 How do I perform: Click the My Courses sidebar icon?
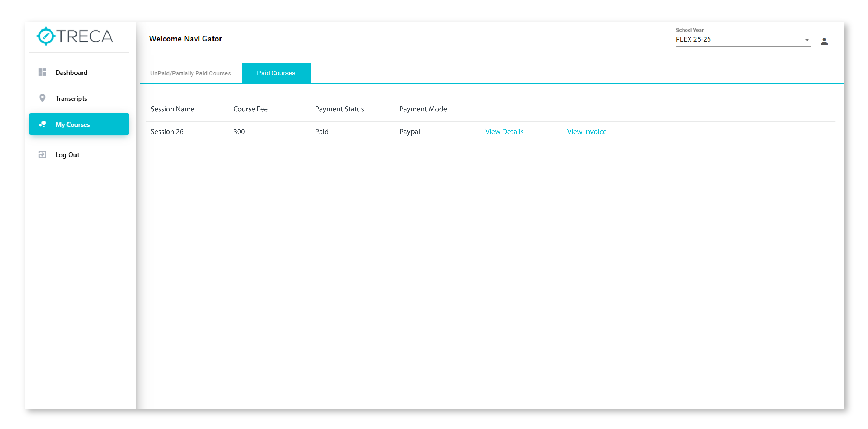pos(43,124)
